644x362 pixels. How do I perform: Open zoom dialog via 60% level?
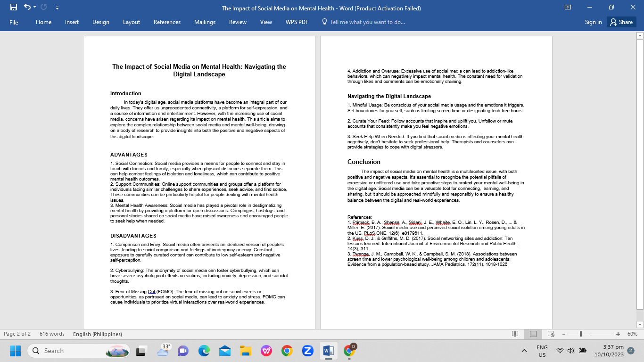pos(632,334)
